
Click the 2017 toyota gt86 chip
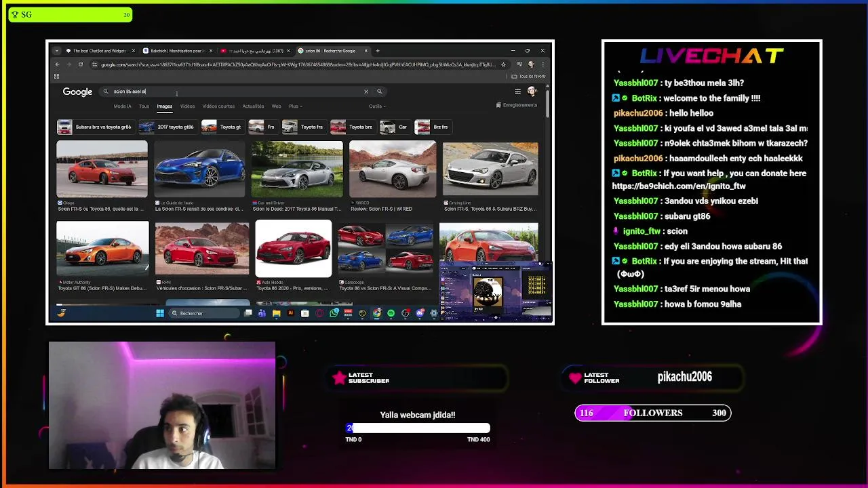(167, 127)
